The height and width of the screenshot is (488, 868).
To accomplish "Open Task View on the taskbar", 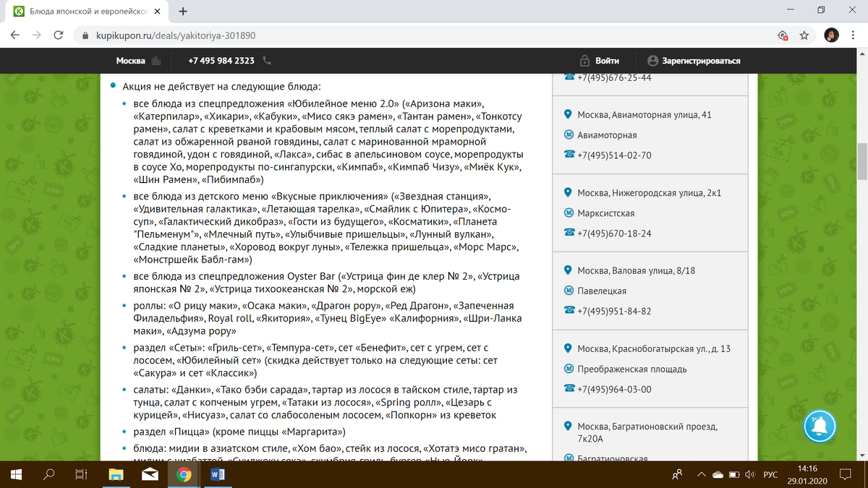I will coord(82,475).
